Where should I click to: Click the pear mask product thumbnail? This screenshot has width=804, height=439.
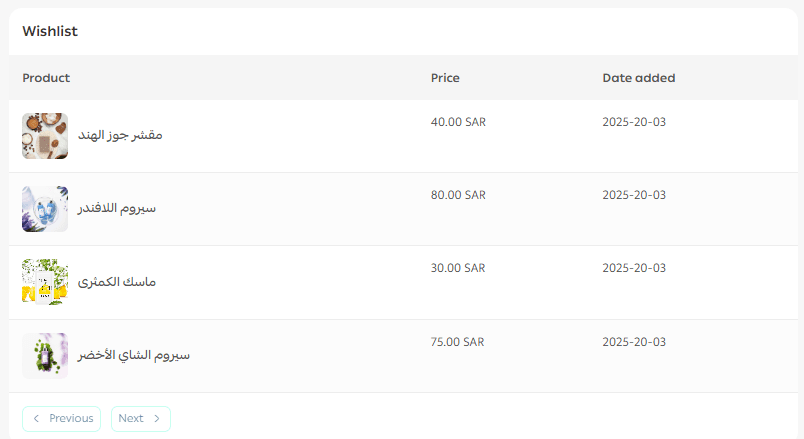[45, 282]
